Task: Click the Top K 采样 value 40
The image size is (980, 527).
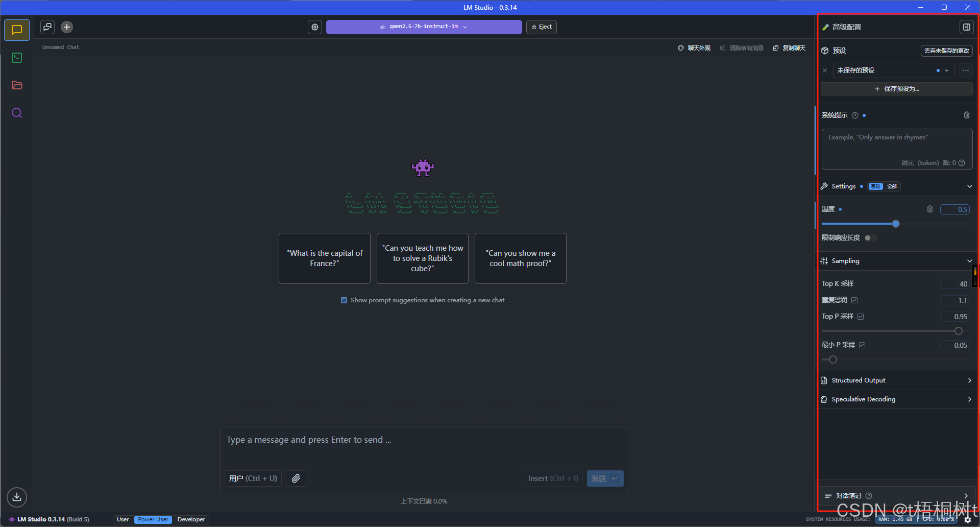Action: (954, 284)
